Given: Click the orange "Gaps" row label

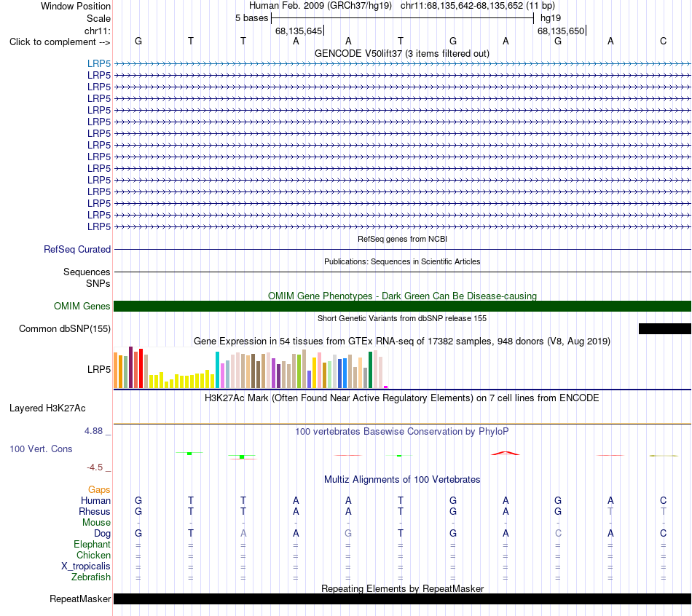Looking at the screenshot, I should (99, 490).
